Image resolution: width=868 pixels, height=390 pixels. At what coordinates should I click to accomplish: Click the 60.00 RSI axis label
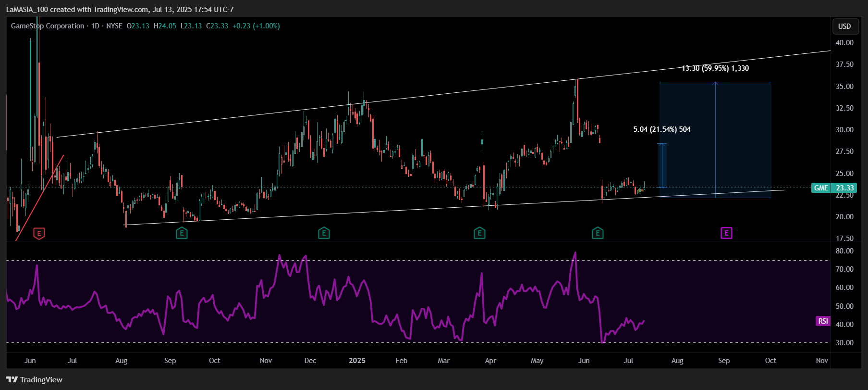coord(844,288)
